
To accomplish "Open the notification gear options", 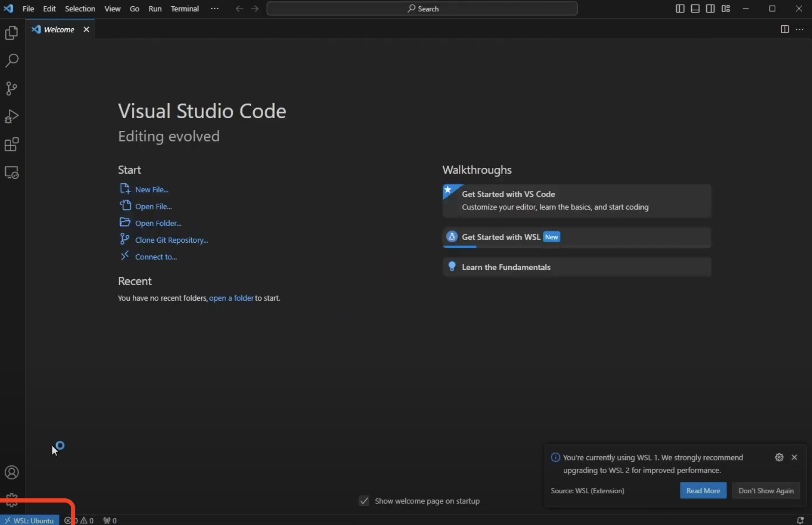I will tap(779, 458).
